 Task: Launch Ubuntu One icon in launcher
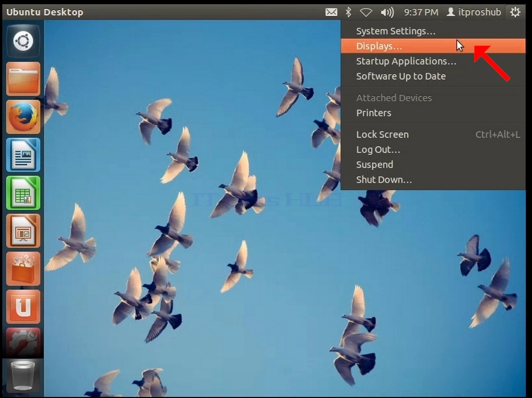[x=23, y=307]
